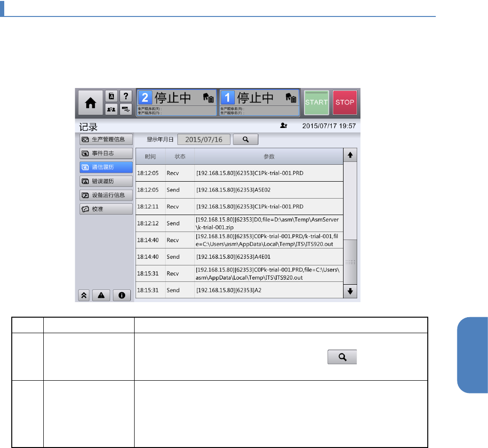This screenshot has height=448, width=488.
Task: Click the search magnifier button beside date
Action: pyautogui.click(x=246, y=139)
